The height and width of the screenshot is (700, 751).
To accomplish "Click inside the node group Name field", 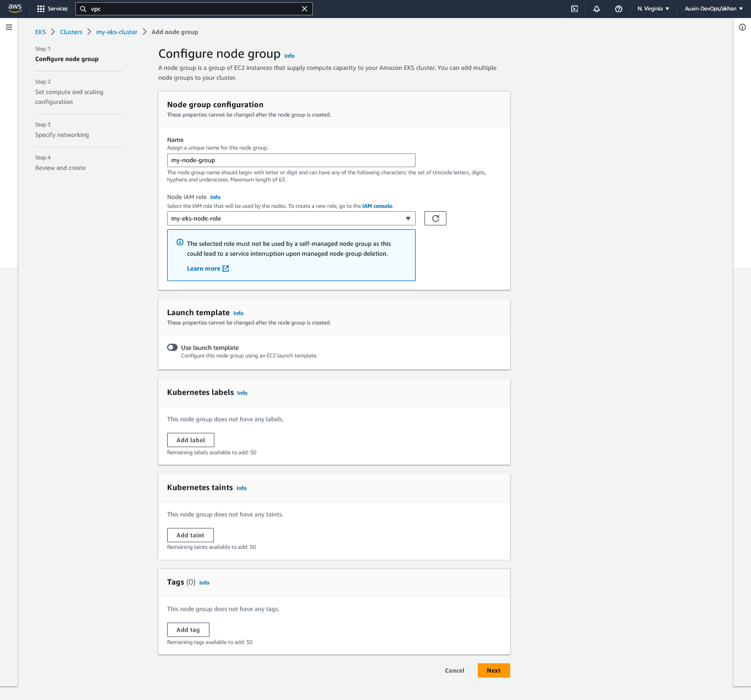I will (291, 160).
